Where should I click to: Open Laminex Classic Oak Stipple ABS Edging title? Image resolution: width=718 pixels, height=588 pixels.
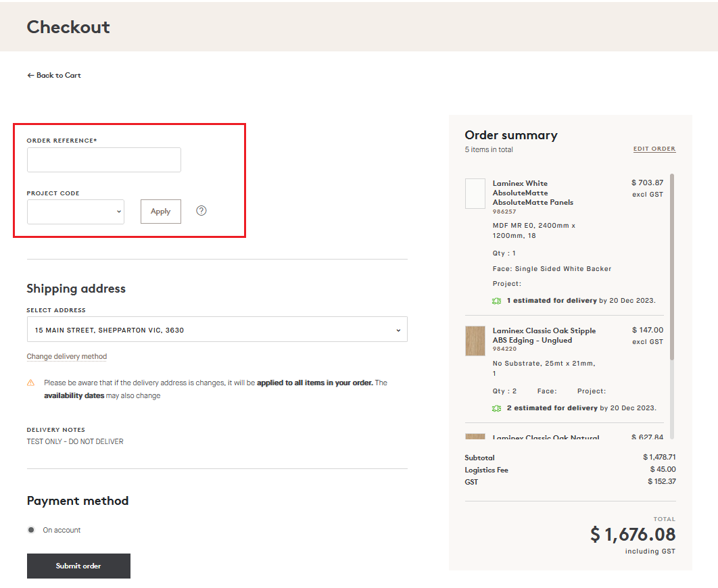tap(544, 335)
